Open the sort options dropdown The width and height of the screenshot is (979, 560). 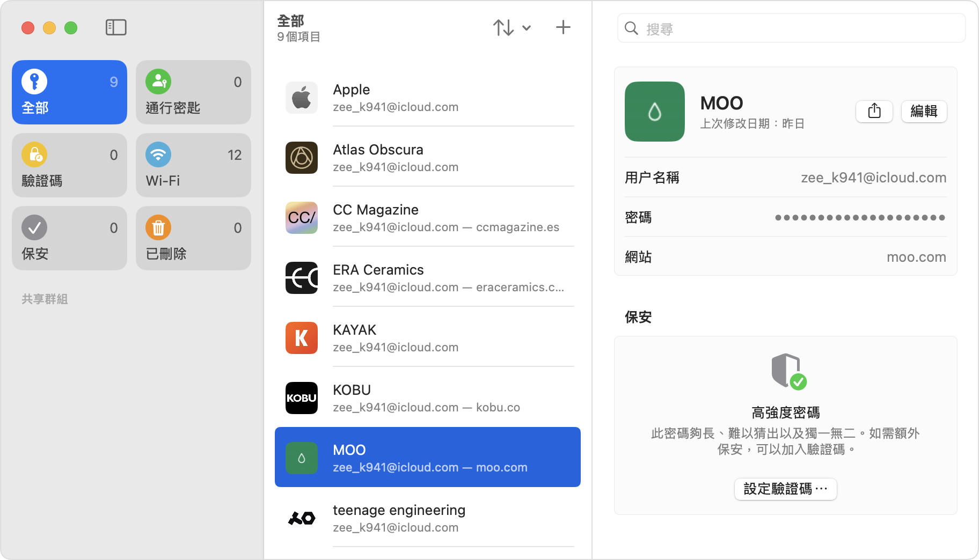(512, 27)
